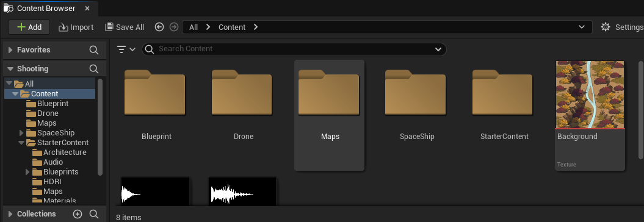Select Blueprints under StarterContent in the tree
The height and width of the screenshot is (222, 644).
coord(61,172)
